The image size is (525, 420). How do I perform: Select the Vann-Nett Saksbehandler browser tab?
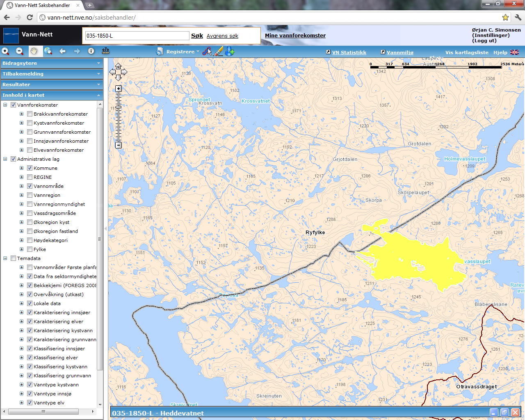click(42, 5)
